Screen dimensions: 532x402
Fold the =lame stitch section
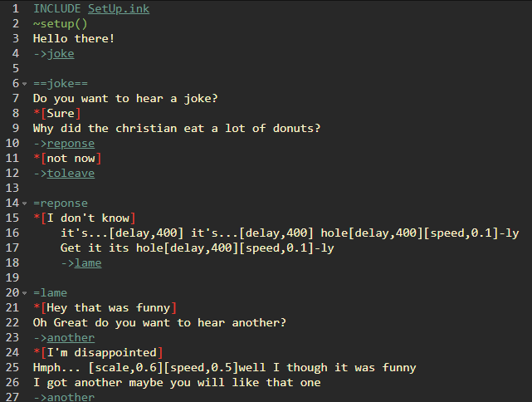27,293
